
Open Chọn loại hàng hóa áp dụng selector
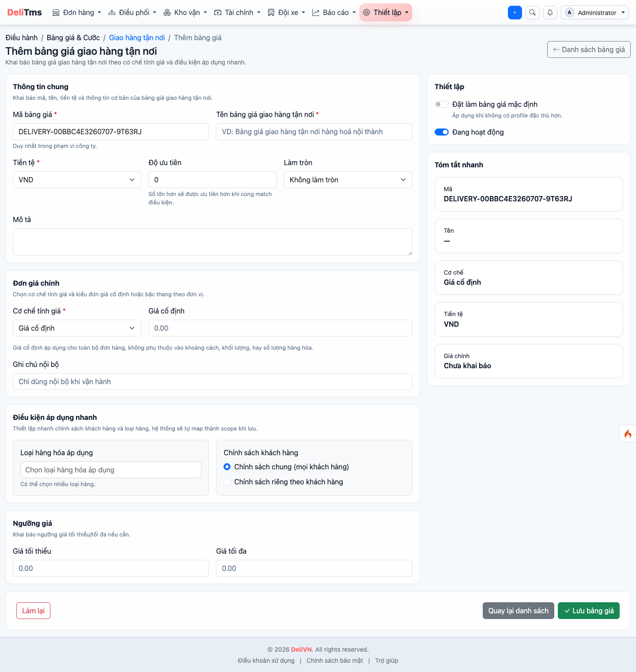pos(111,470)
